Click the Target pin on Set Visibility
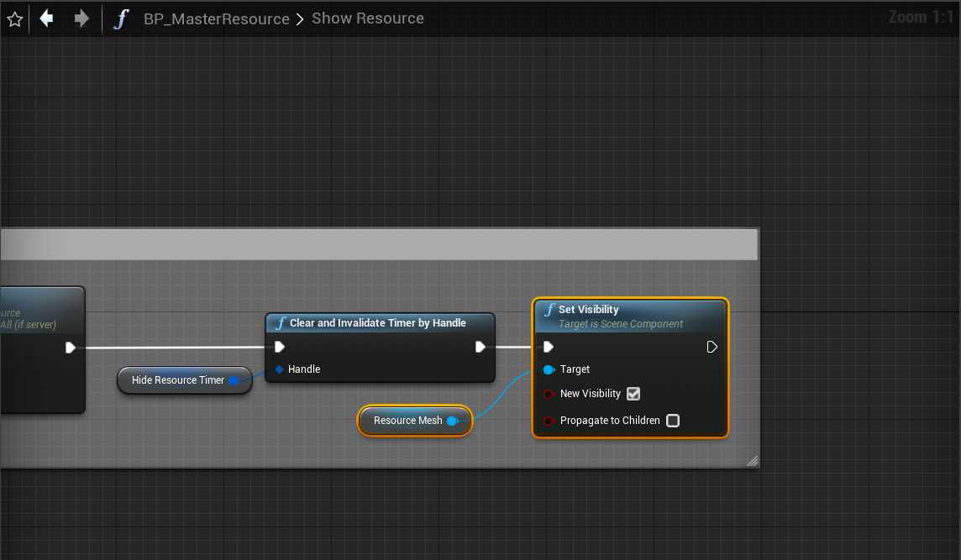This screenshot has height=560, width=961. click(x=549, y=369)
